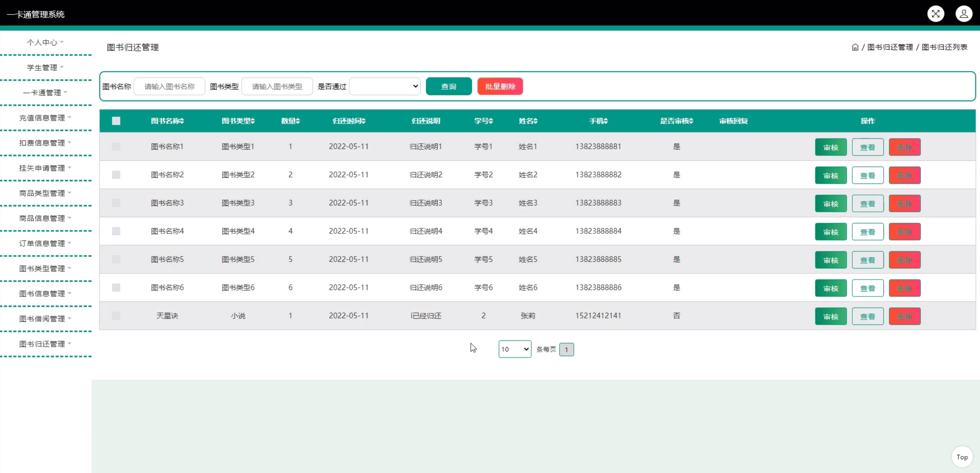Open the 是否通过 filter dropdown
The image size is (980, 473).
(x=385, y=86)
